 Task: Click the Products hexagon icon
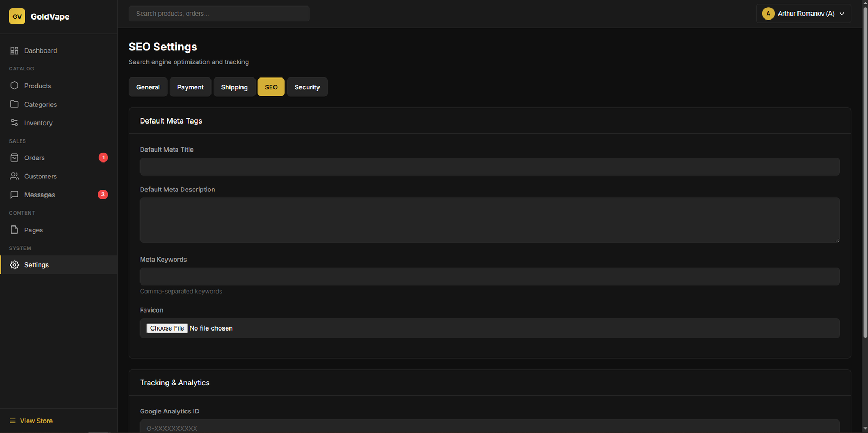15,86
